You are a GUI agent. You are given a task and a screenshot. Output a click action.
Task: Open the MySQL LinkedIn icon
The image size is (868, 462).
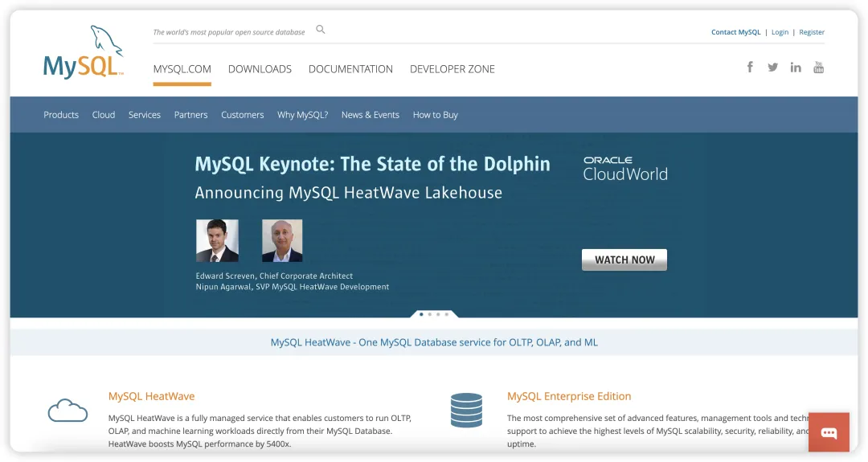pos(796,67)
